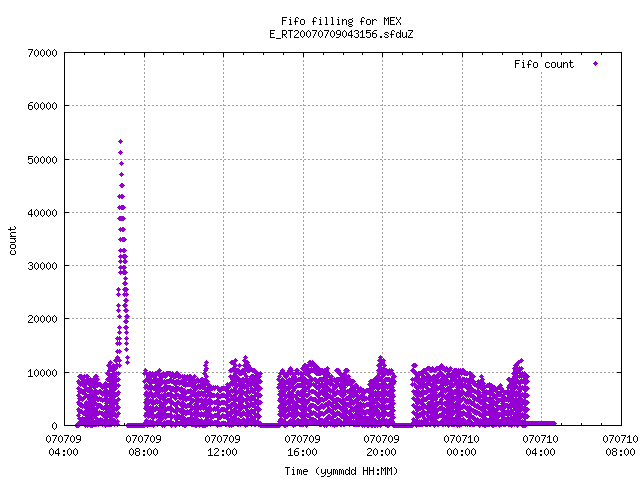Click the x-axis tick 070710 00:00
The width and height of the screenshot is (640, 480).
click(462, 445)
